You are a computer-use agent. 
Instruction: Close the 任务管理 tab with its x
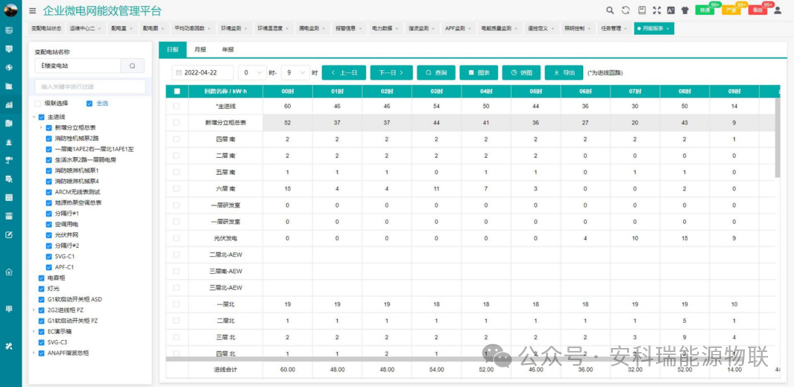click(626, 29)
